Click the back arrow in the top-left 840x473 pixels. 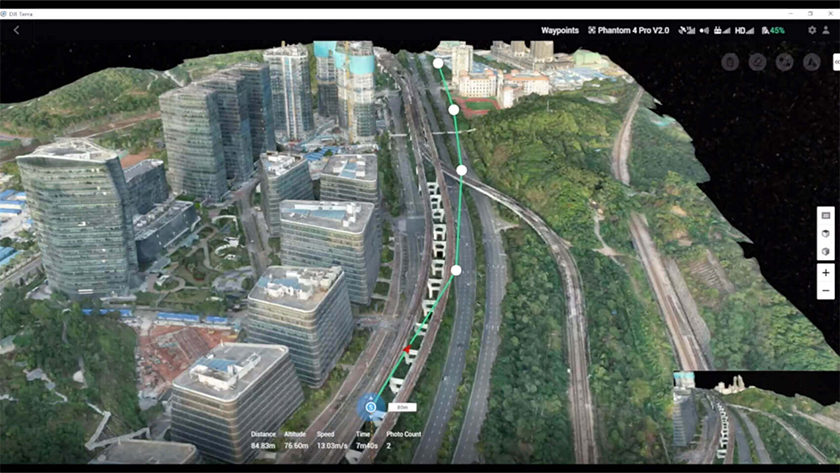click(x=16, y=30)
